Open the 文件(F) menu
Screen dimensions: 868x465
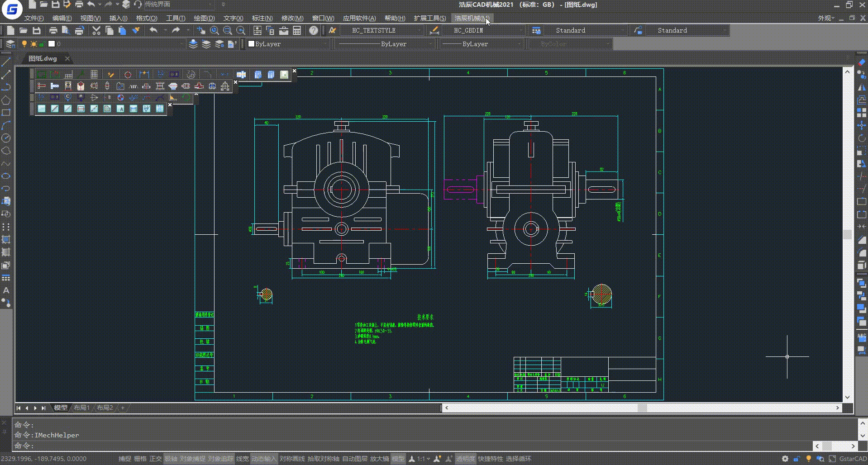(34, 18)
